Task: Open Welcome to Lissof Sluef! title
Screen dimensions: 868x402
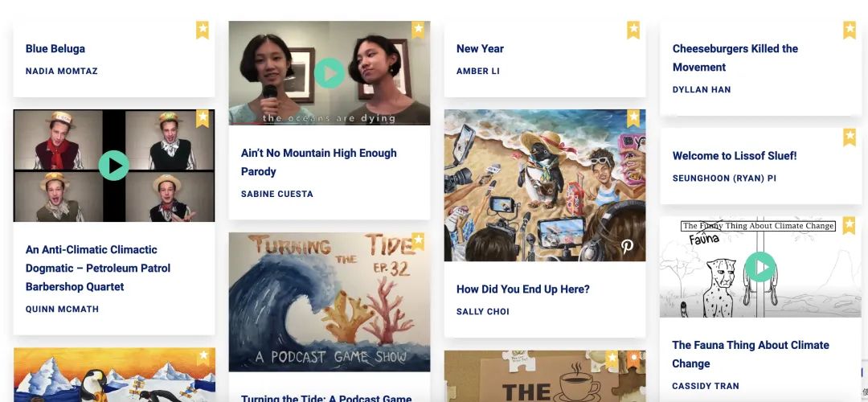Action: click(735, 156)
